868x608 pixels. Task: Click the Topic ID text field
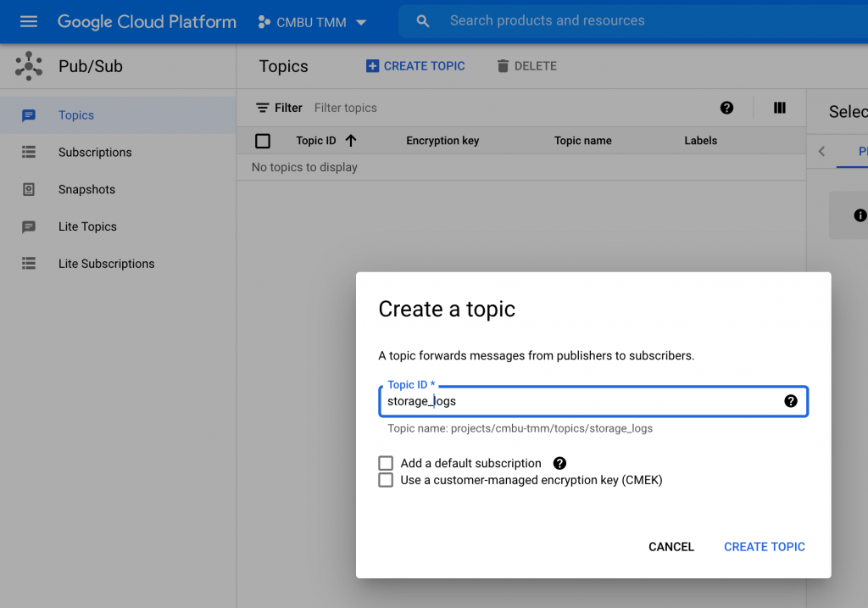click(x=581, y=401)
